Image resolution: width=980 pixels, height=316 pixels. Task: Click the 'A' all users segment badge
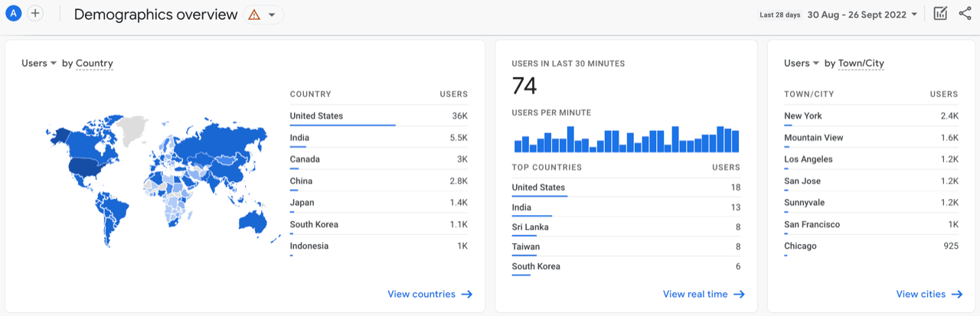14,14
